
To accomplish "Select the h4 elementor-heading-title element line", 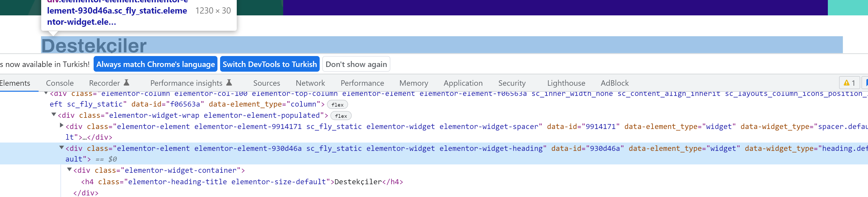I will pyautogui.click(x=242, y=182).
